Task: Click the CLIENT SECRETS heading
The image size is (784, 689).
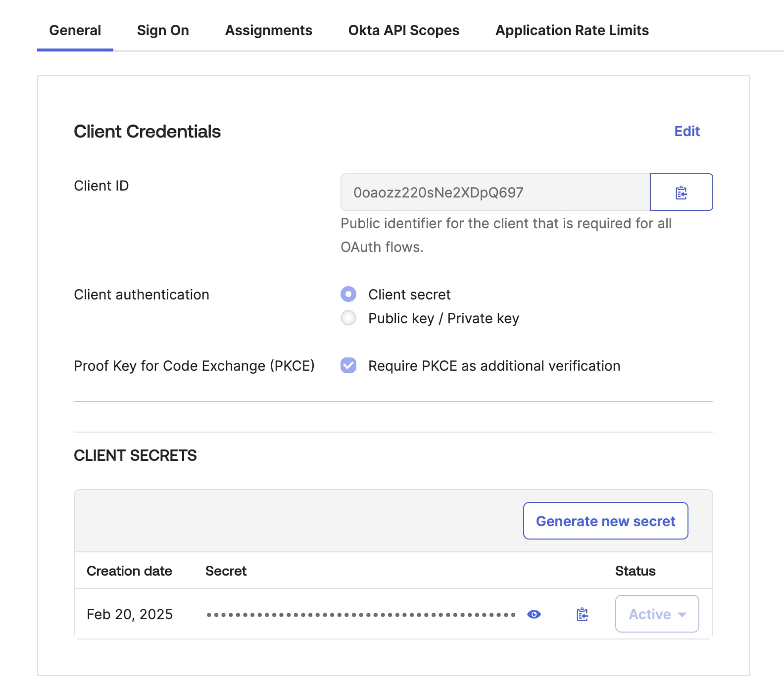Action: click(135, 455)
